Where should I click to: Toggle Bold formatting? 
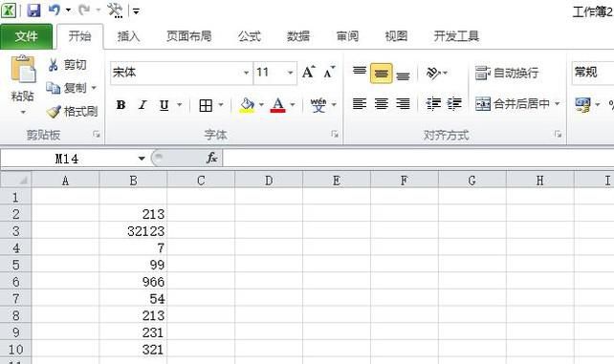click(121, 105)
